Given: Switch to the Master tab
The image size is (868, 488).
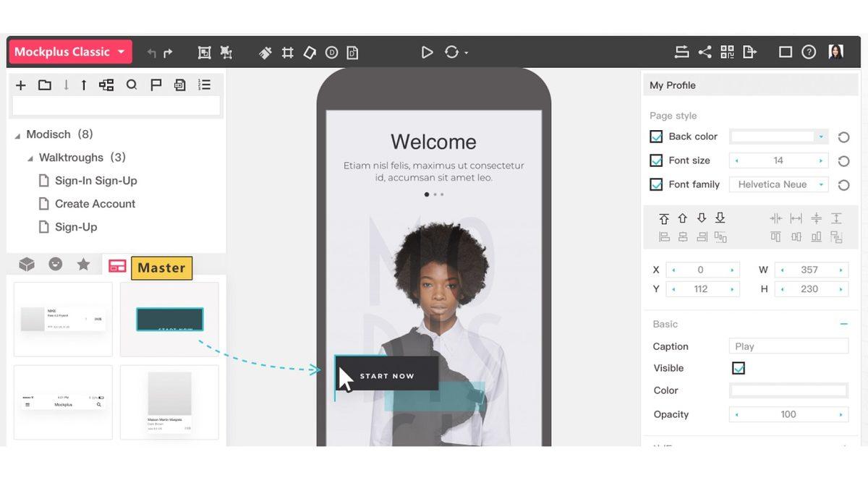Looking at the screenshot, I should point(161,268).
